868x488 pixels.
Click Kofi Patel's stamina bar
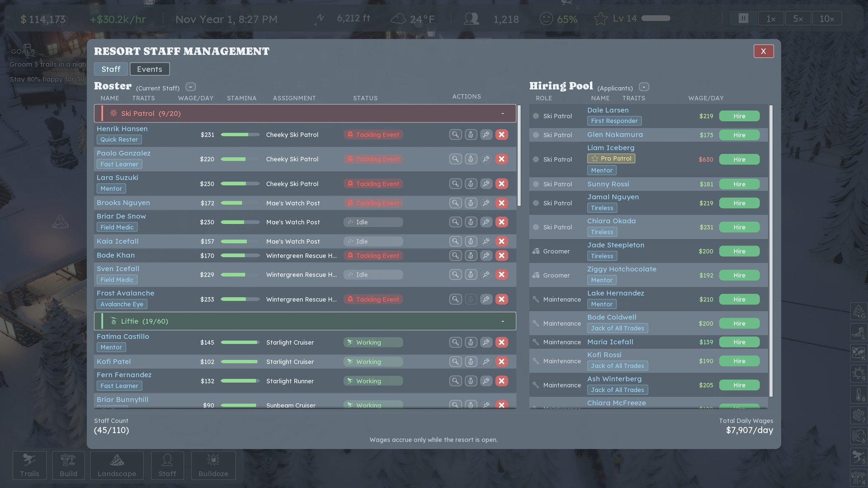click(x=240, y=362)
